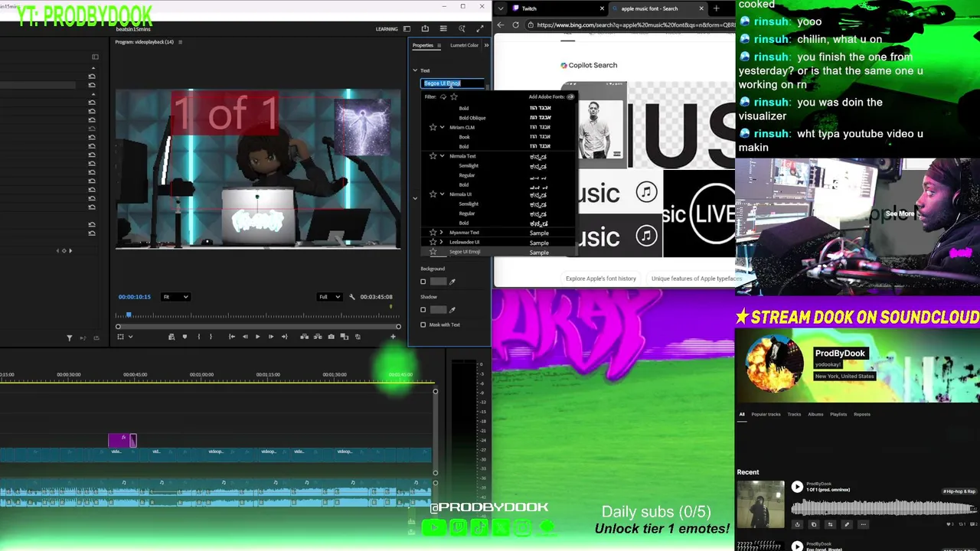
Task: Enable the Background checkbox
Action: pos(423,282)
